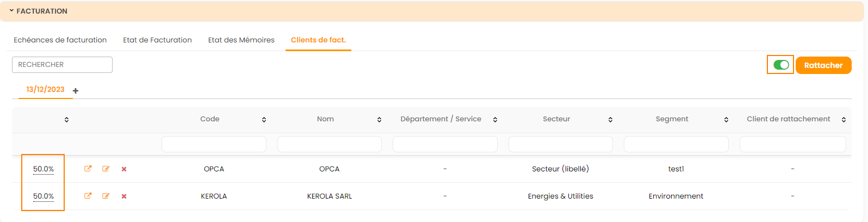Toggle the green switch beside Rattacher
The image size is (868, 222).
pyautogui.click(x=781, y=65)
